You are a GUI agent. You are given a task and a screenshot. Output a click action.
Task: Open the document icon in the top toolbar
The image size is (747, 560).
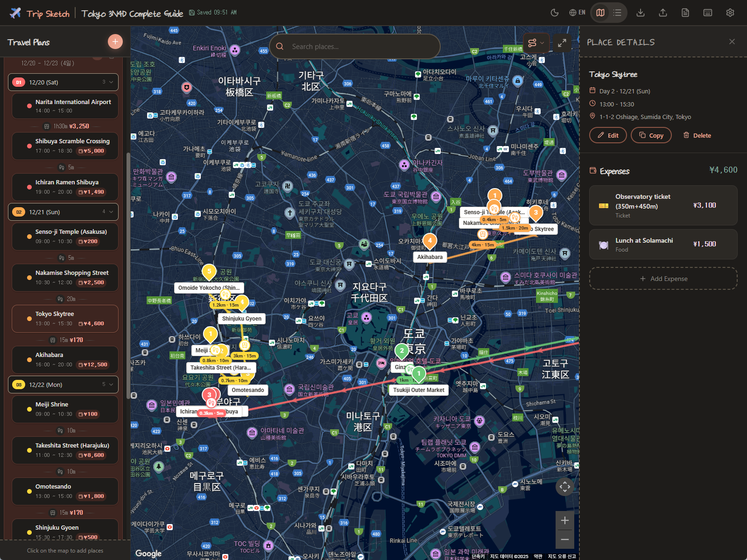point(685,13)
